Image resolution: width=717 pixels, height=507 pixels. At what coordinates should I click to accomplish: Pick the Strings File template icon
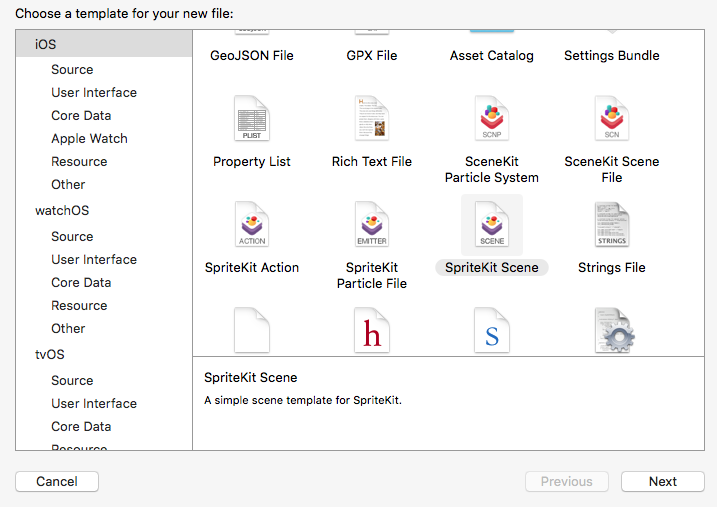click(x=612, y=224)
